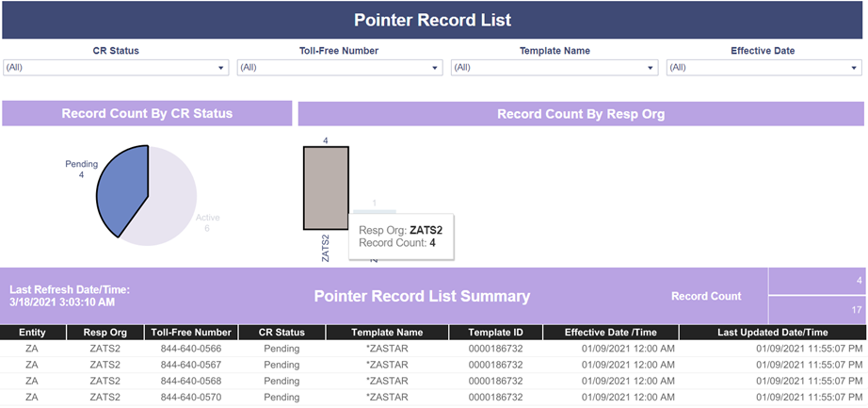Click the Entity column header
This screenshot has width=868, height=408.
coord(33,333)
